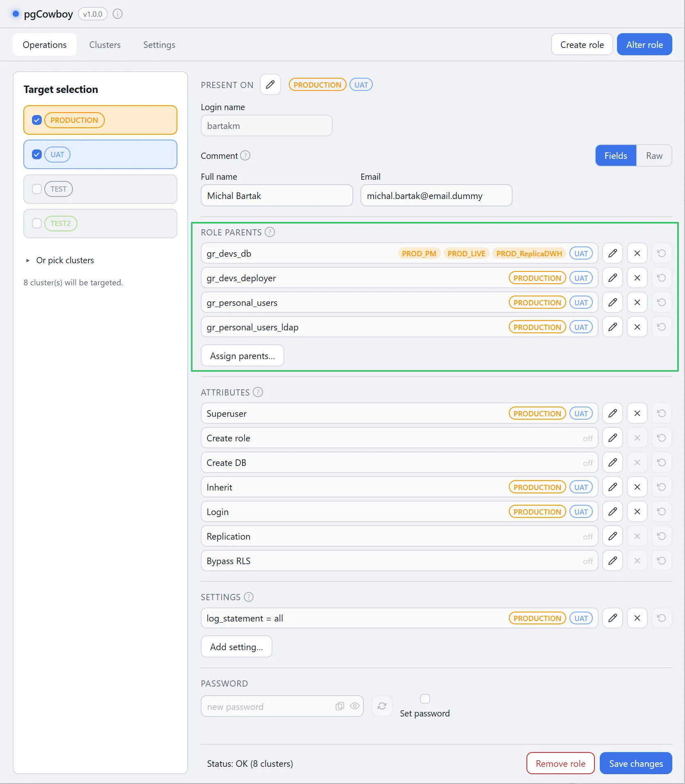
Task: Open the Comment help icon
Action: coord(245,156)
